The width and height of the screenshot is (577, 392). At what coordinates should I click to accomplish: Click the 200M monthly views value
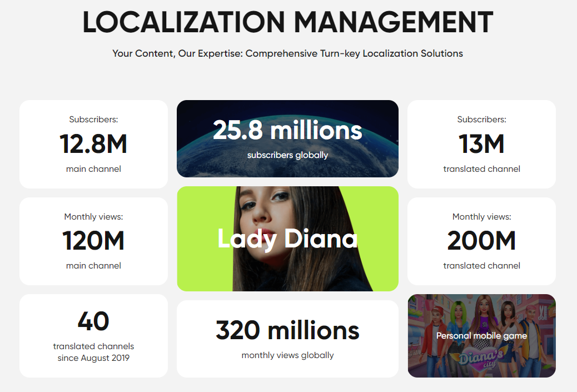click(x=481, y=241)
